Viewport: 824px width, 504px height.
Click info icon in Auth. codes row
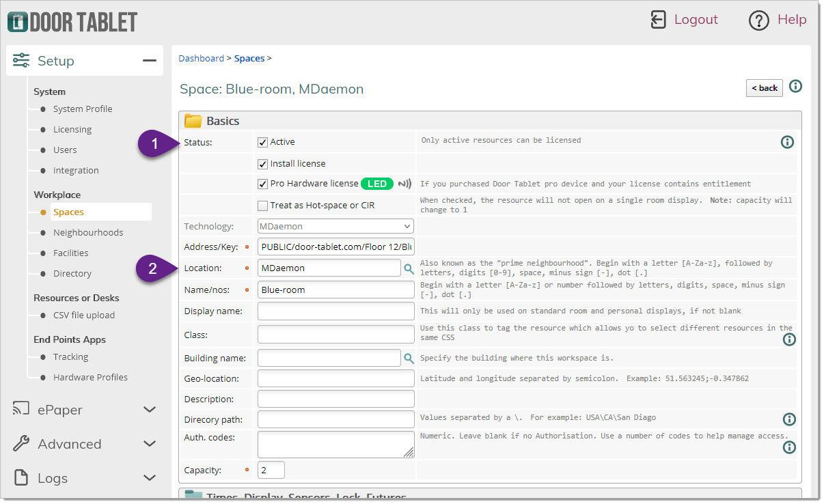point(789,447)
